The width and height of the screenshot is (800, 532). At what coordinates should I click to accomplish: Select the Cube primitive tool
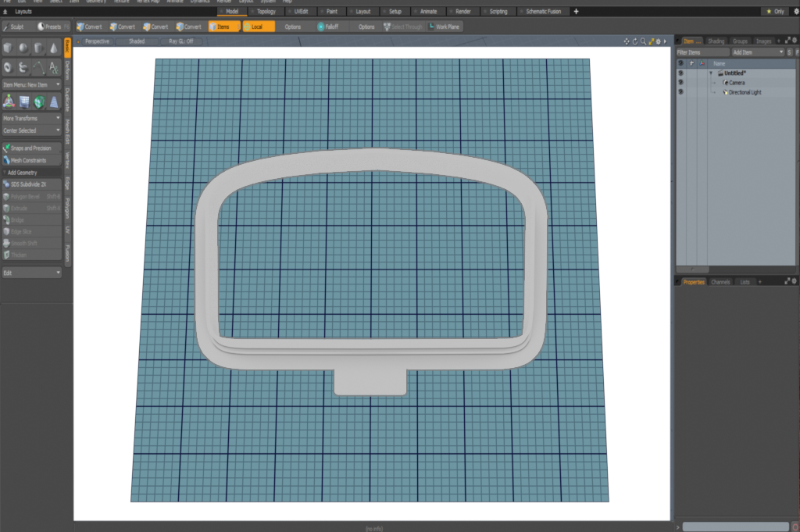(x=9, y=48)
